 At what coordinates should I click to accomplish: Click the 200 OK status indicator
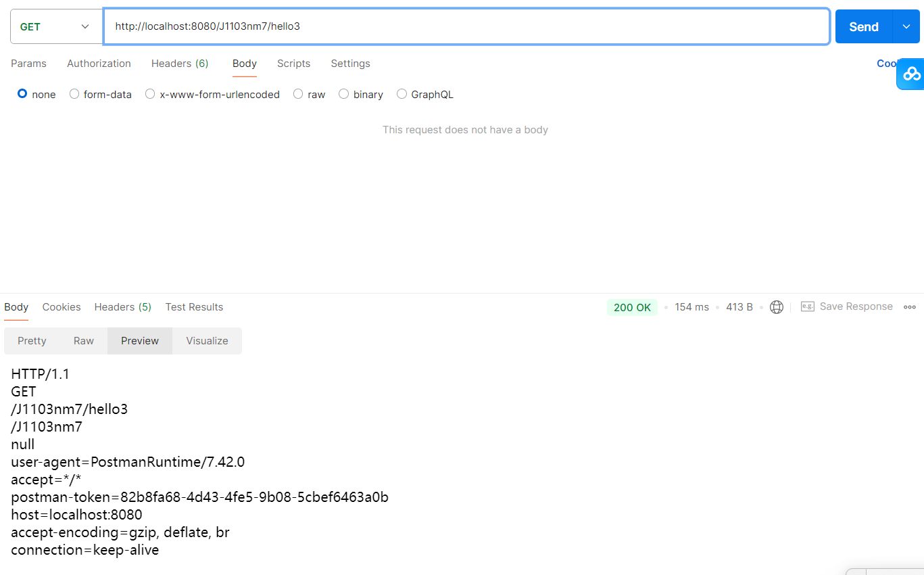631,306
